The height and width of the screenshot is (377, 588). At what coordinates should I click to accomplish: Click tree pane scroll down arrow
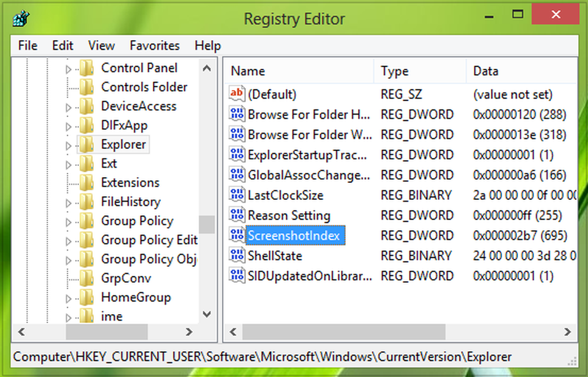(x=206, y=314)
